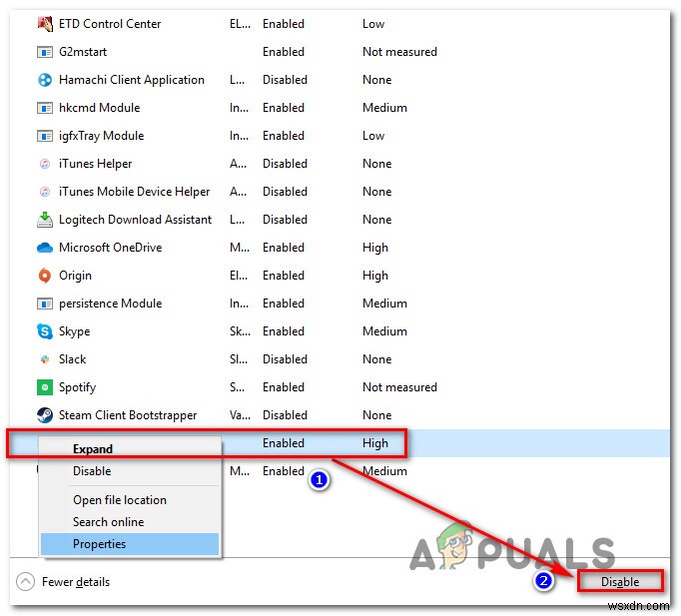Image resolution: width=681 pixels, height=616 pixels.
Task: Click the Steam Client Bootstrapper icon
Action: click(45, 415)
